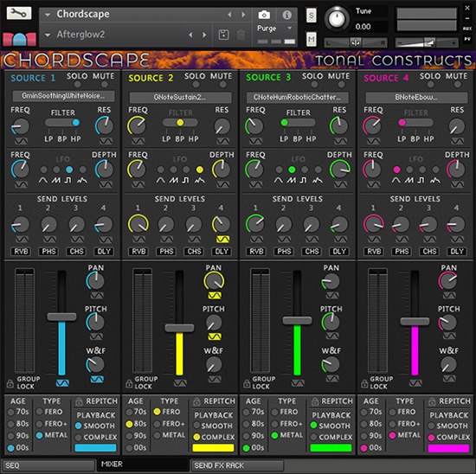This screenshot has width=476, height=474.
Task: Go to previous instrument arrow beside Chordscape
Action: coord(229,14)
